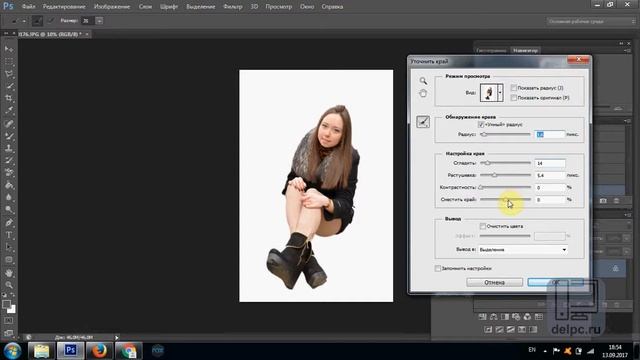Viewport: 640px width, 360px height.
Task: Click the Отмена button
Action: [x=494, y=282]
